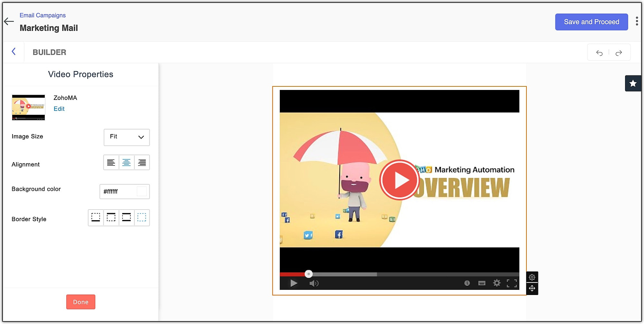Click Save and Proceed

592,22
